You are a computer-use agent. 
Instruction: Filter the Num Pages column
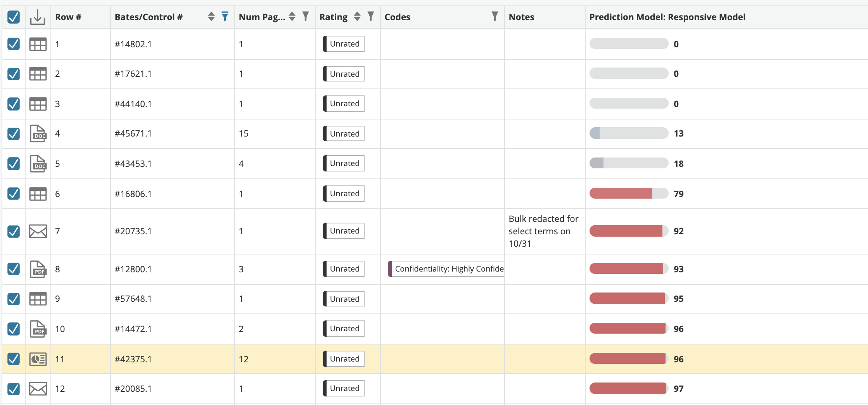point(306,16)
